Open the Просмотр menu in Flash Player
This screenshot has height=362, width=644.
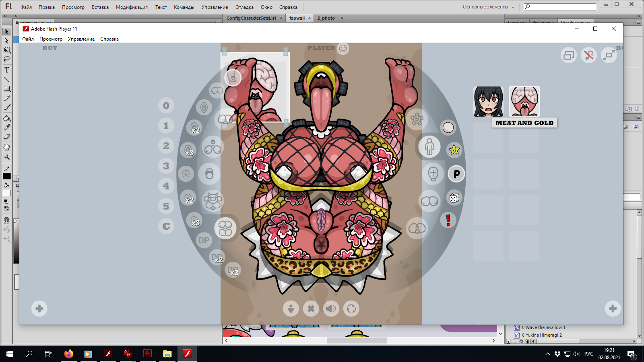51,39
